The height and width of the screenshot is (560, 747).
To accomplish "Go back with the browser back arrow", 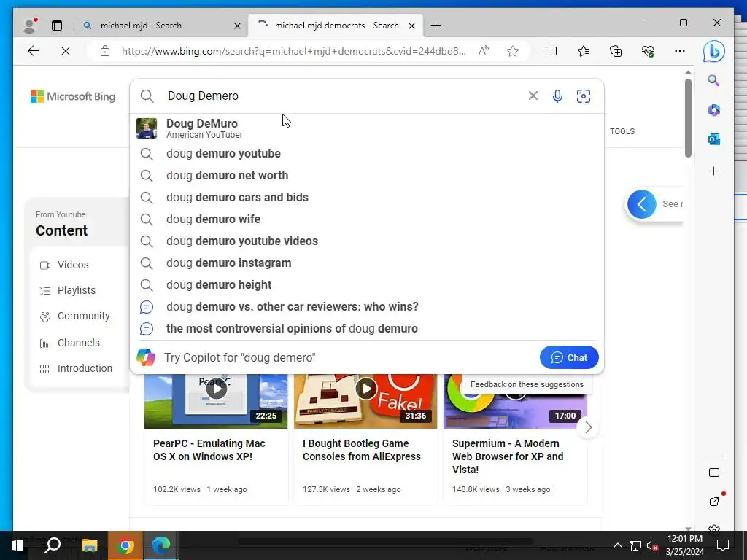I will (34, 51).
